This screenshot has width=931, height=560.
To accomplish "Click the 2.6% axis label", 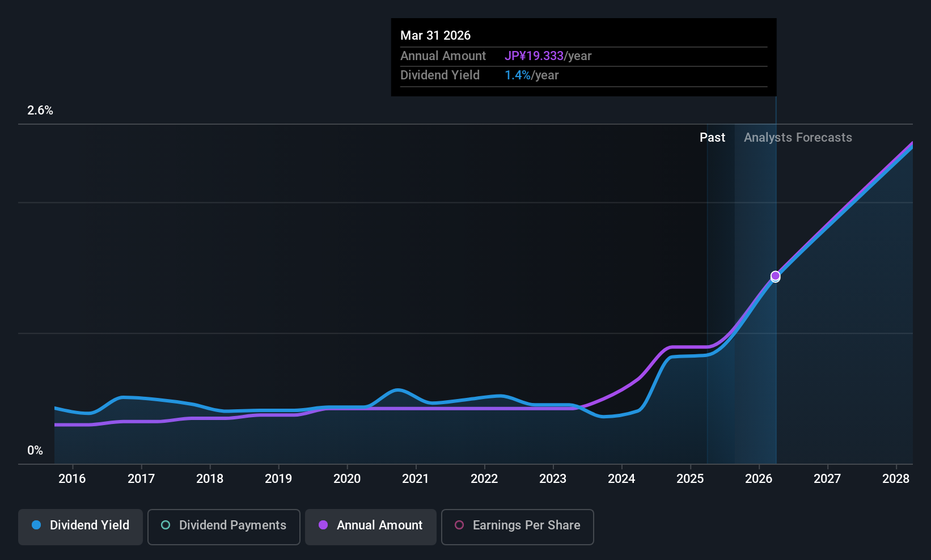I will (40, 111).
